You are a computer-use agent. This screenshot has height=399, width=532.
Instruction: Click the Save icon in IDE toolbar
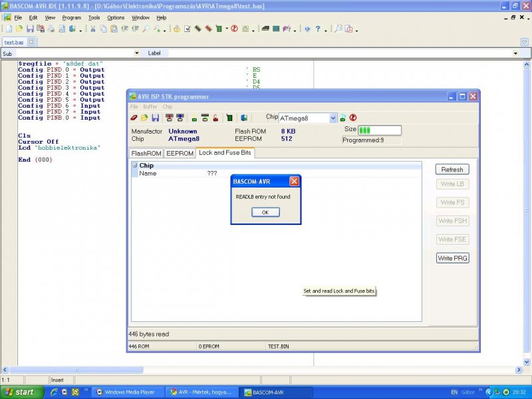point(30,29)
